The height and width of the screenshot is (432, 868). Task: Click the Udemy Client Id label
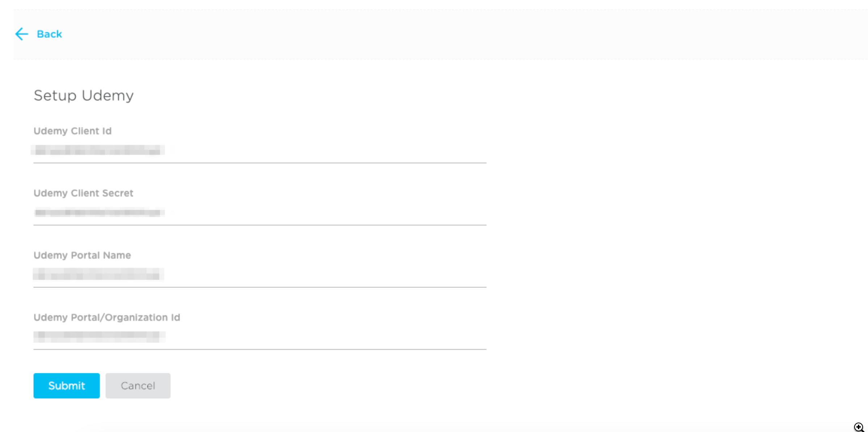coord(72,131)
